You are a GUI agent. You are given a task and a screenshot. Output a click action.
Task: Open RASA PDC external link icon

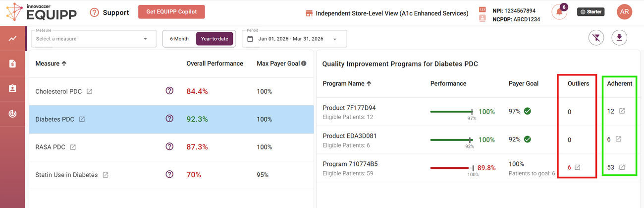[73, 147]
